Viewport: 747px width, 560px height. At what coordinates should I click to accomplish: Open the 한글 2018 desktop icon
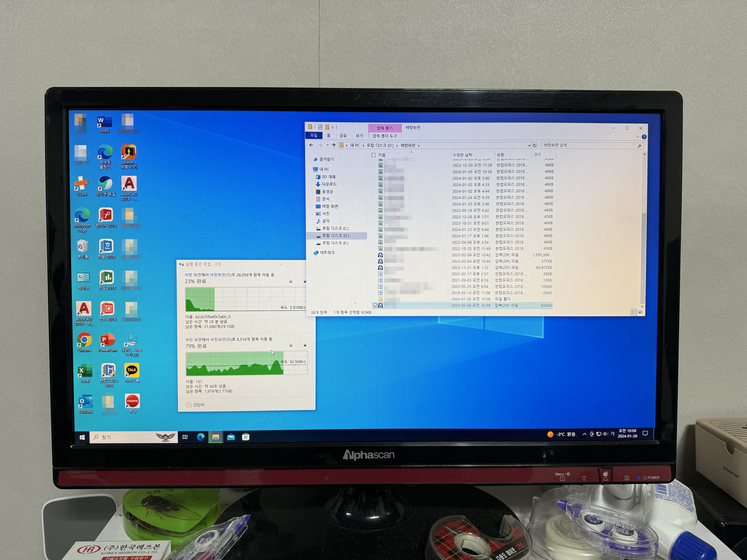click(106, 249)
